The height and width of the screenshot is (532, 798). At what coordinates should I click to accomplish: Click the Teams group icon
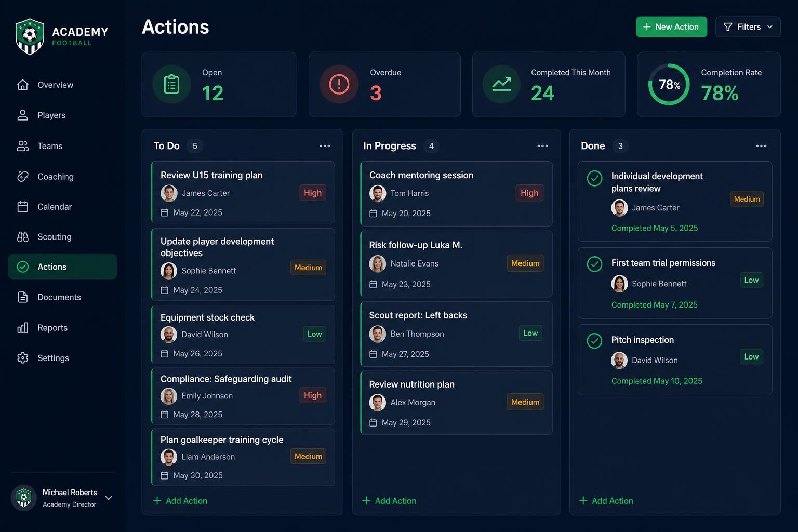click(23, 146)
